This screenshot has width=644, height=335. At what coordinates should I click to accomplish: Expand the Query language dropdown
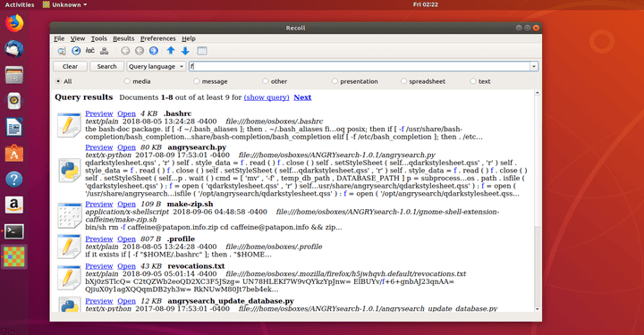[156, 66]
